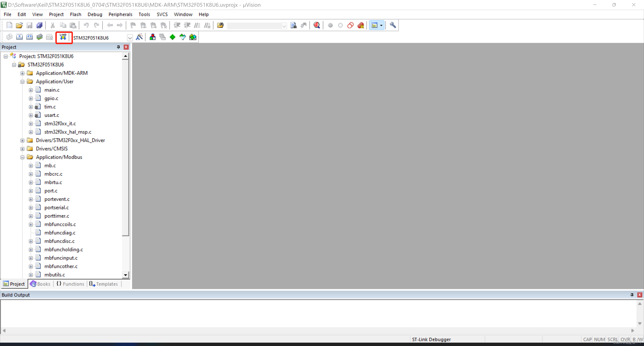Open Manage Project Items colored blocks icon
This screenshot has width=644, height=346.
point(152,37)
